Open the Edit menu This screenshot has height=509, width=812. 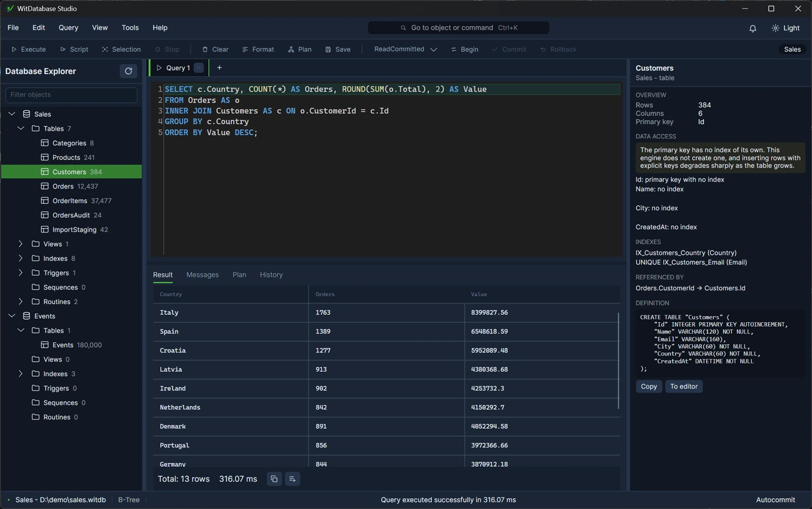(39, 28)
